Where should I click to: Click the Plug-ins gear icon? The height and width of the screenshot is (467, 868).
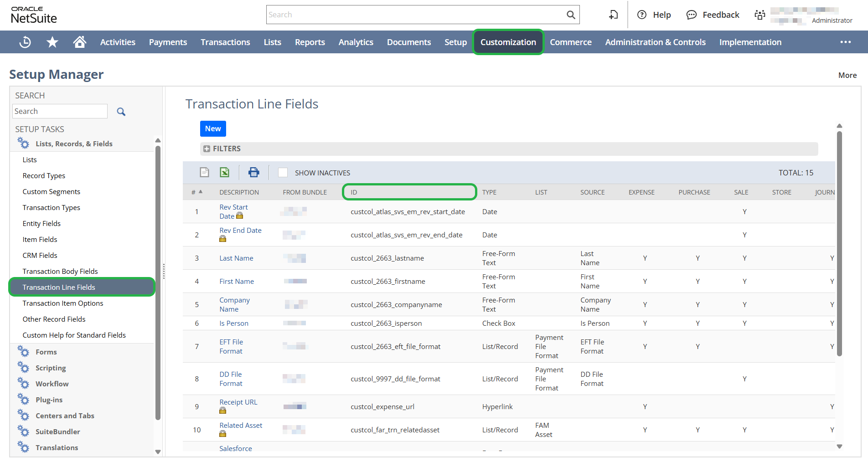[23, 399]
